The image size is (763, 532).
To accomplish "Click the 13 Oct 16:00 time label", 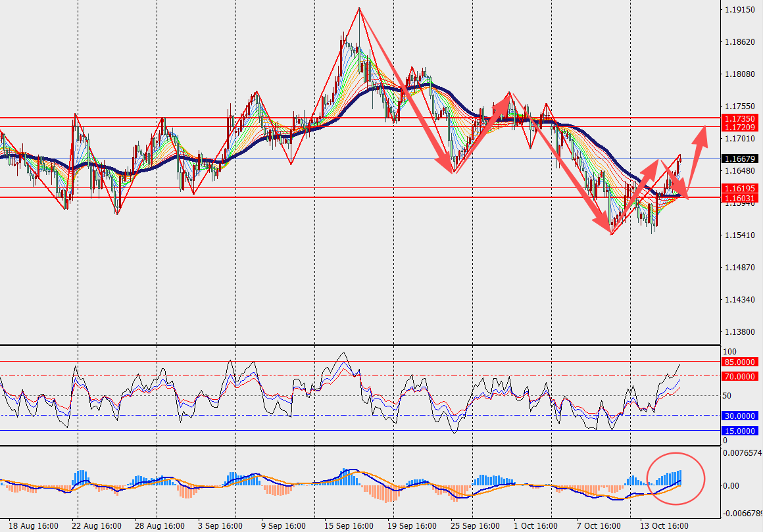I will click(x=664, y=525).
